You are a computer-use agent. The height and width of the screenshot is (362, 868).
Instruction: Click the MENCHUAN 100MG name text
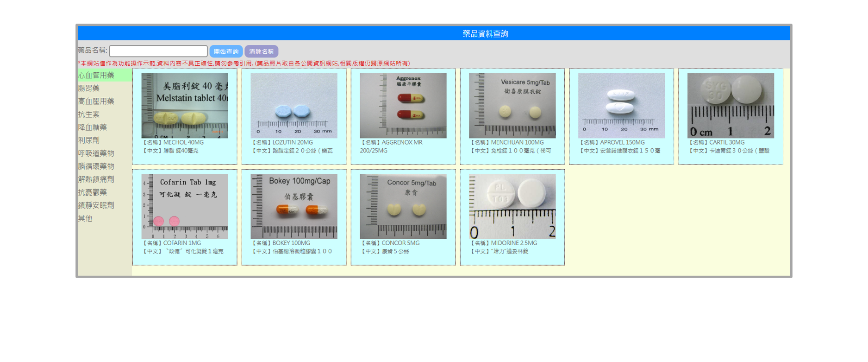coord(507,142)
